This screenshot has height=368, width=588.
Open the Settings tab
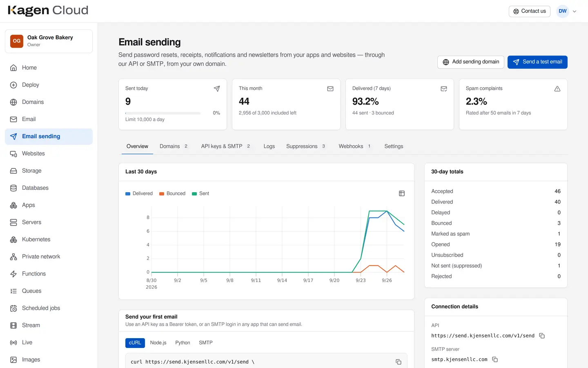pos(394,146)
